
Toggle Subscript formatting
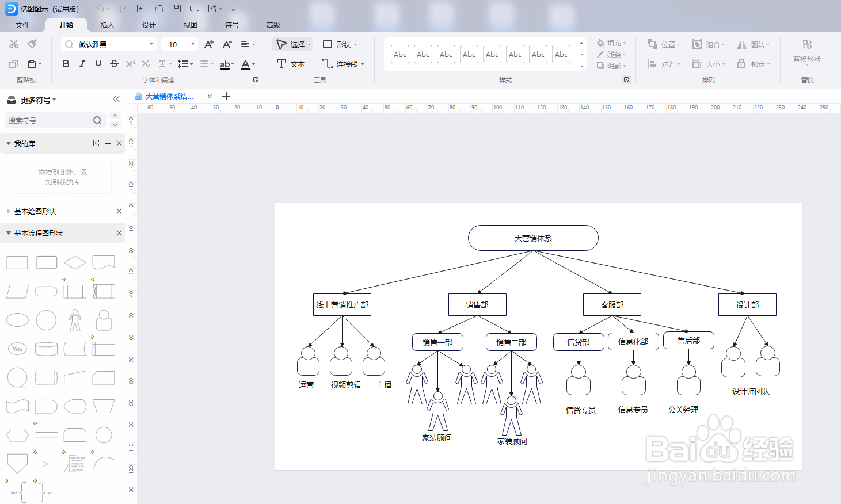click(147, 64)
